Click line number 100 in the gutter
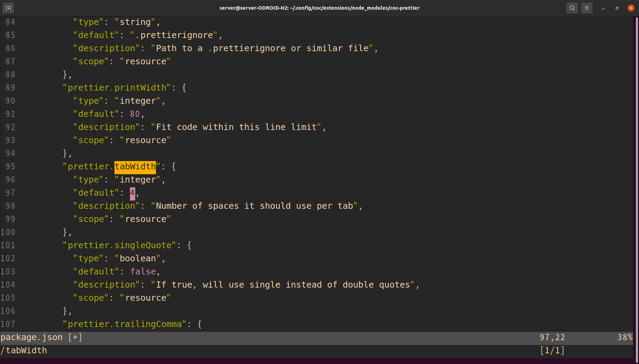Screen dimensions: 639x364 (x=8, y=232)
